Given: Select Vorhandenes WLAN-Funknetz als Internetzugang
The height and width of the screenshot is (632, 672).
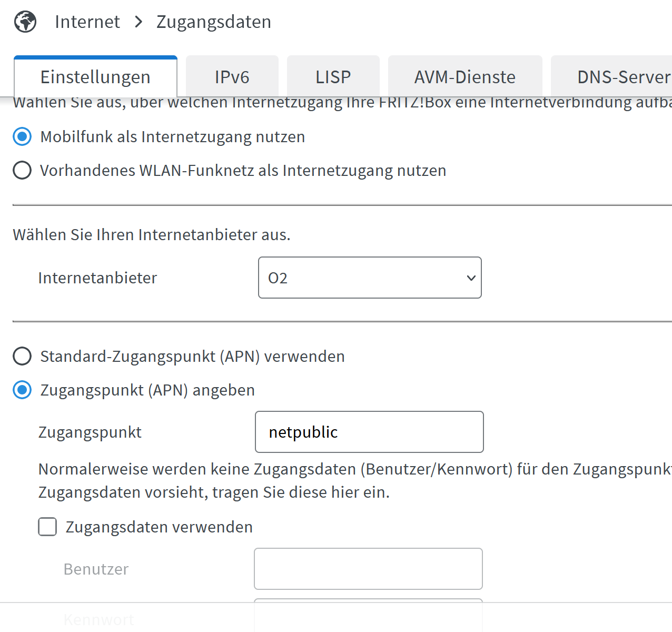Looking at the screenshot, I should (x=22, y=171).
